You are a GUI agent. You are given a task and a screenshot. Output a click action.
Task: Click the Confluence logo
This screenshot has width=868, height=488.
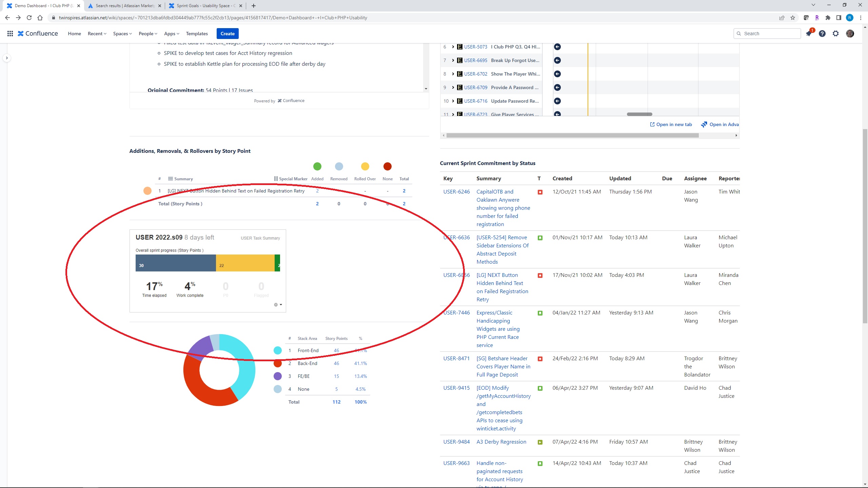tap(38, 34)
